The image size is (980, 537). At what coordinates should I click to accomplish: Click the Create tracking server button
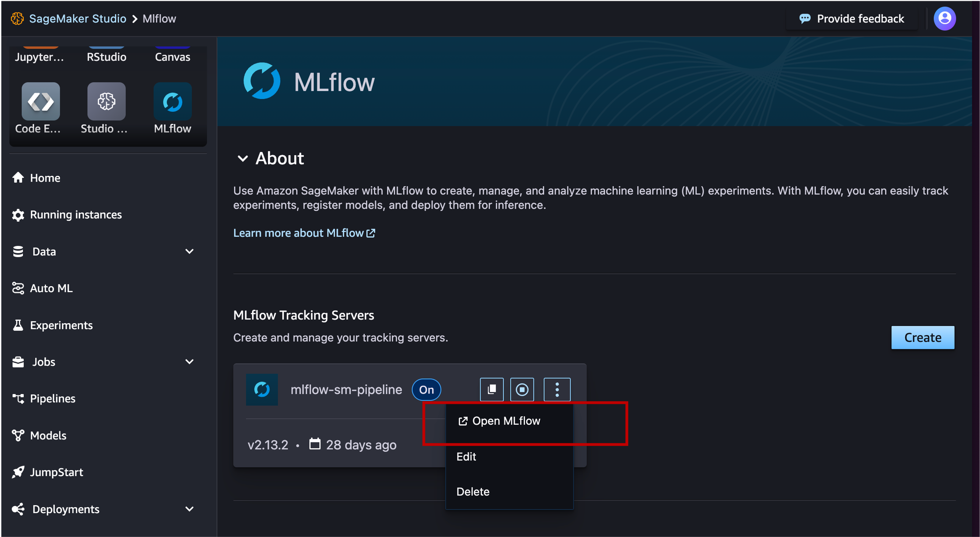coord(923,337)
